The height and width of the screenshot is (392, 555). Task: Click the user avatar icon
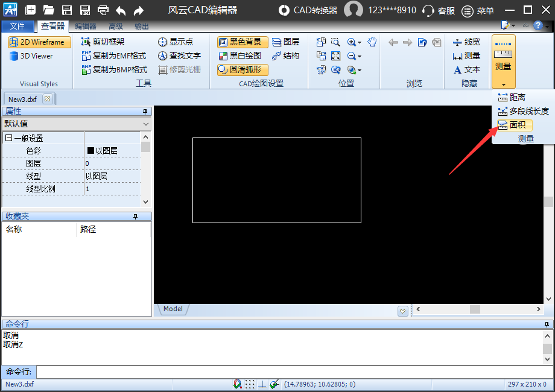pyautogui.click(x=354, y=10)
